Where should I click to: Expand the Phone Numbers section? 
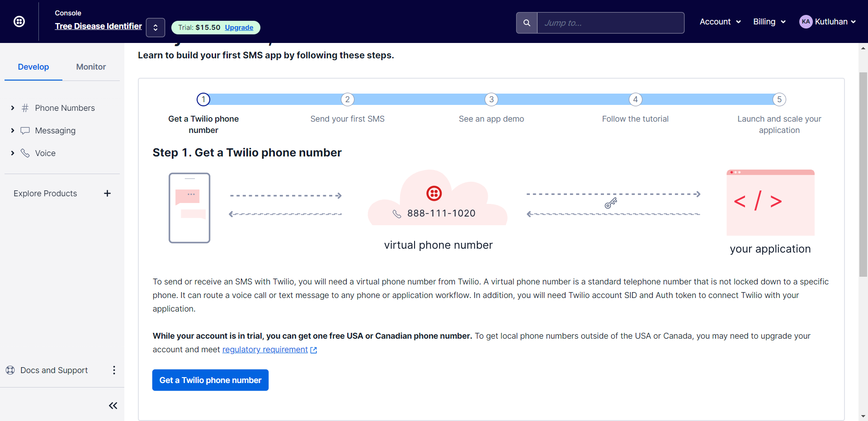click(x=13, y=108)
